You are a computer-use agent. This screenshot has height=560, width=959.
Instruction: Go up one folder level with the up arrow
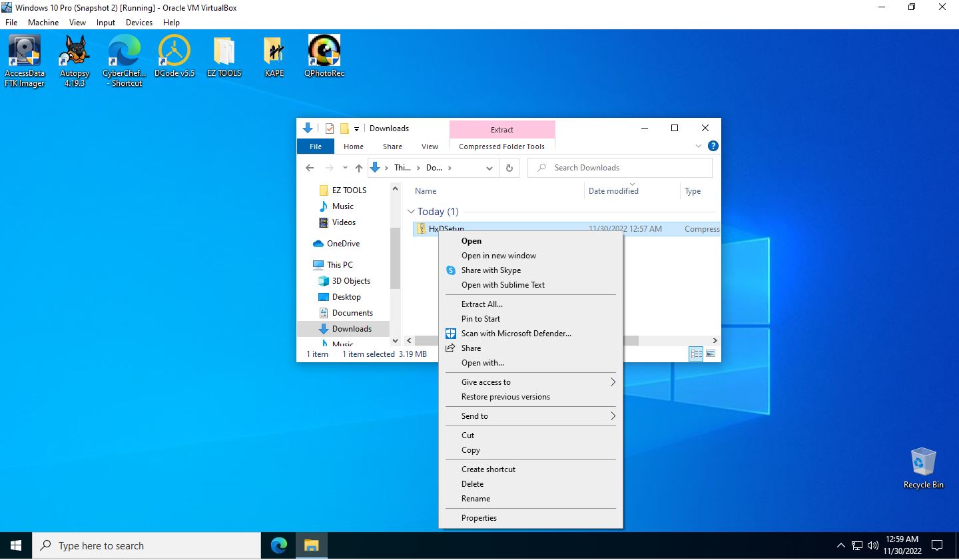pyautogui.click(x=359, y=168)
